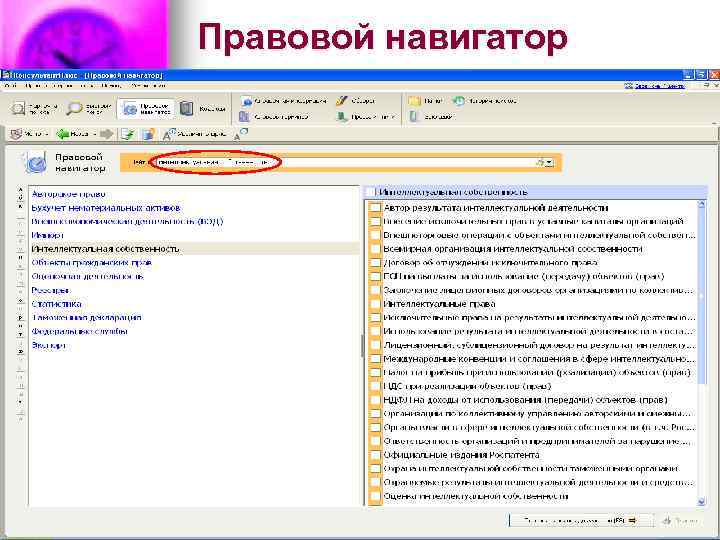Screen dimensions: 720x540
Task: Click the grey forward arrow icon
Action: pos(107,134)
